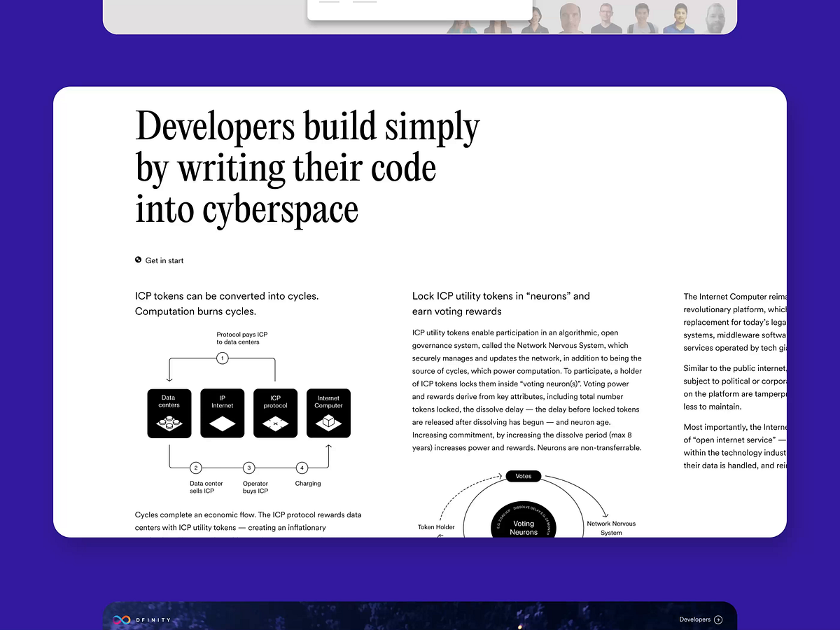
Task: Select the IP Internet diagram box
Action: click(x=223, y=414)
